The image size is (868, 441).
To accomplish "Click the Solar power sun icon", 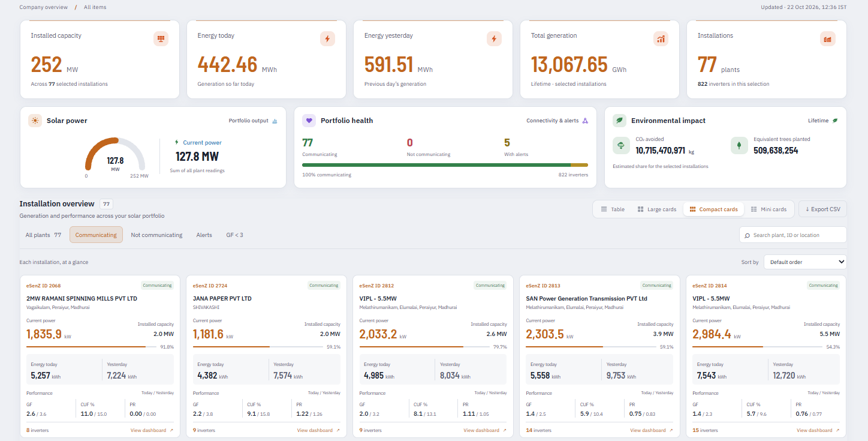I will [x=35, y=121].
